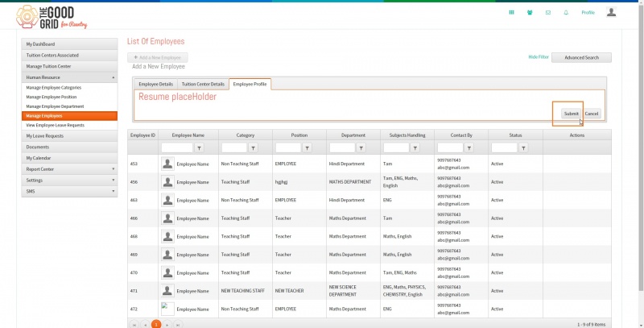Click Subjects Handling filter input field
This screenshot has height=328, width=644.
coord(396,147)
